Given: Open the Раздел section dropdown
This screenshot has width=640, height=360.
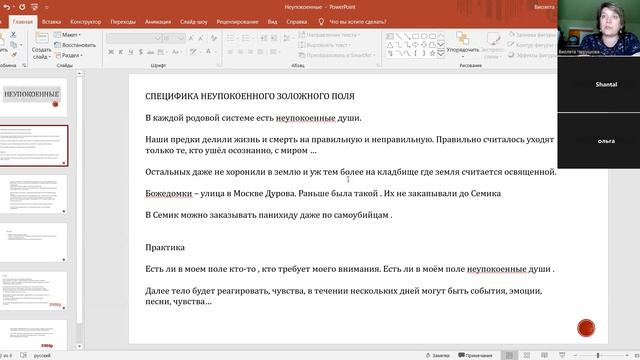Looking at the screenshot, I should [69, 55].
